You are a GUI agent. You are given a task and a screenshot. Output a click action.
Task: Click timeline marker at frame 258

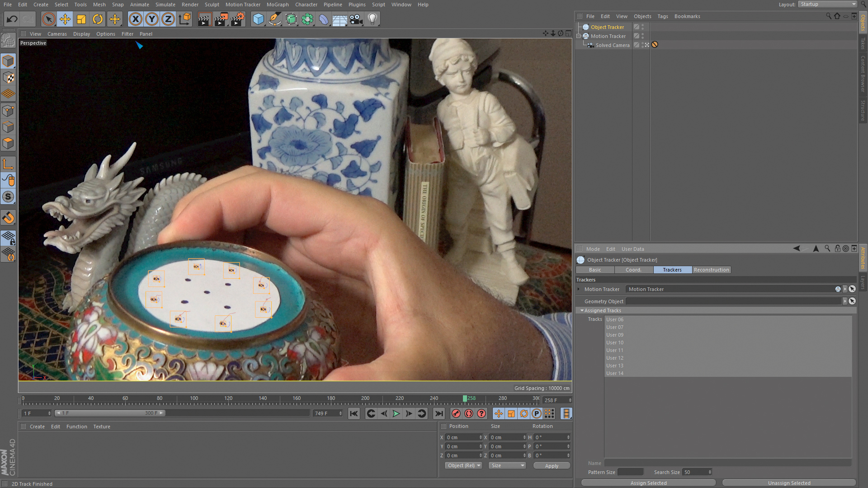point(465,399)
